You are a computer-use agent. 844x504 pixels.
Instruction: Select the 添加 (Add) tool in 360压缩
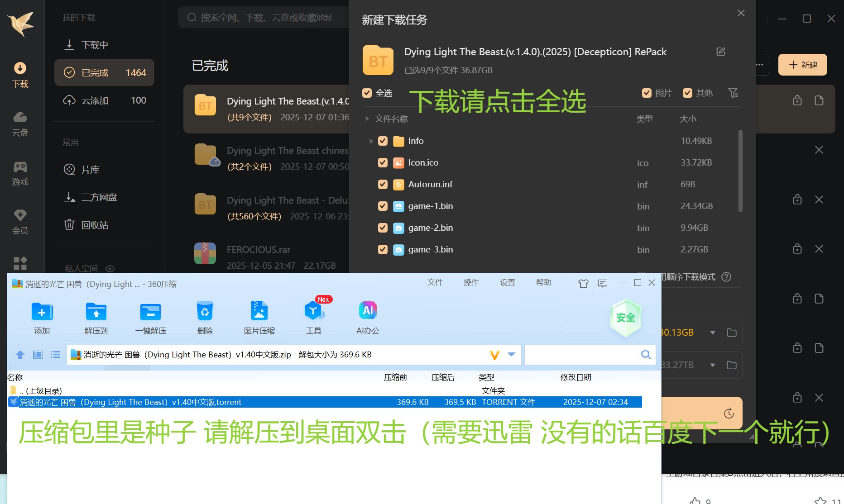[42, 317]
